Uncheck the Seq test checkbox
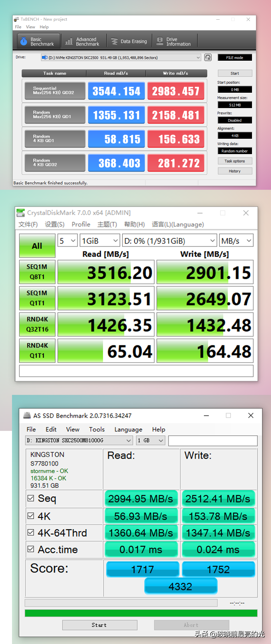Screen dimensions: 271x644 coord(31,498)
